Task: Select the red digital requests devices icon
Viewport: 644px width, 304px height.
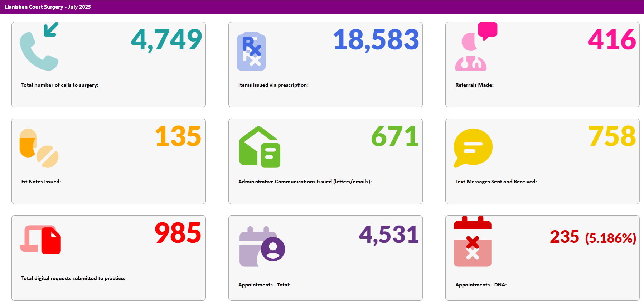Action: point(40,240)
